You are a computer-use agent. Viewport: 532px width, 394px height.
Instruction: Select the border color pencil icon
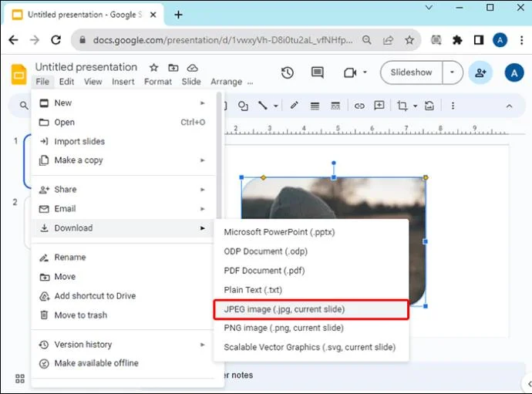coord(294,106)
